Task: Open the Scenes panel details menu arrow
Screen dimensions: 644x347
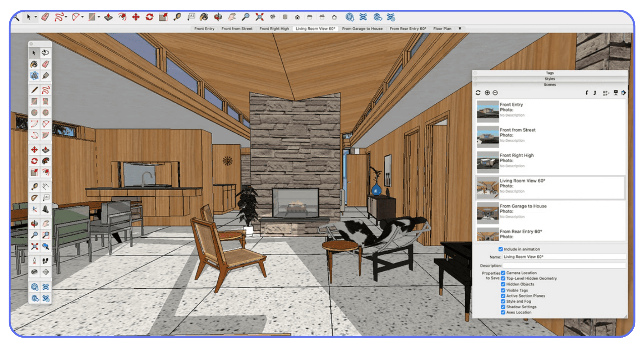Action: (x=624, y=93)
